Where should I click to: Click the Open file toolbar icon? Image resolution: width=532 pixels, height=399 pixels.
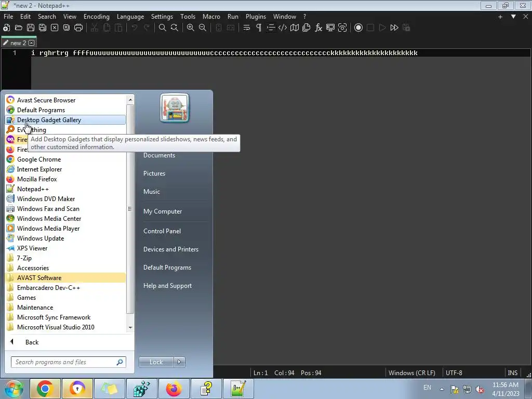[19, 28]
